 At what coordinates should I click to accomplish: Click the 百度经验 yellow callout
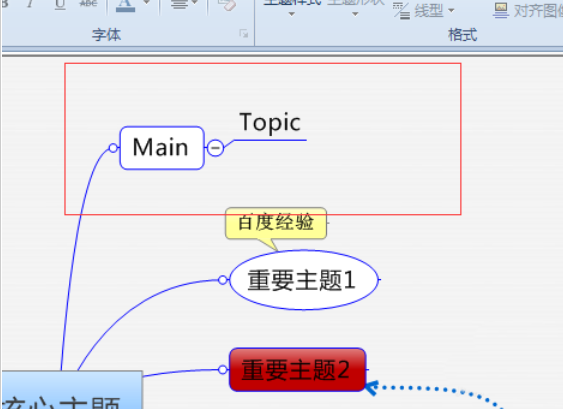[x=276, y=223]
